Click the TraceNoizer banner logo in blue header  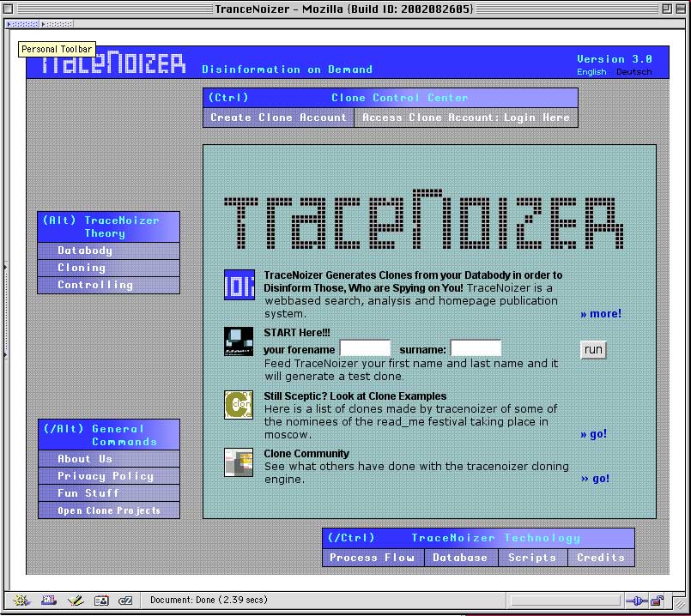(x=113, y=63)
